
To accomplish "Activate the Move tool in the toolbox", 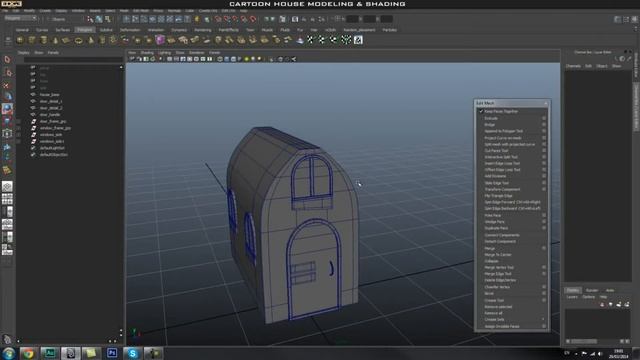I will [x=7, y=97].
